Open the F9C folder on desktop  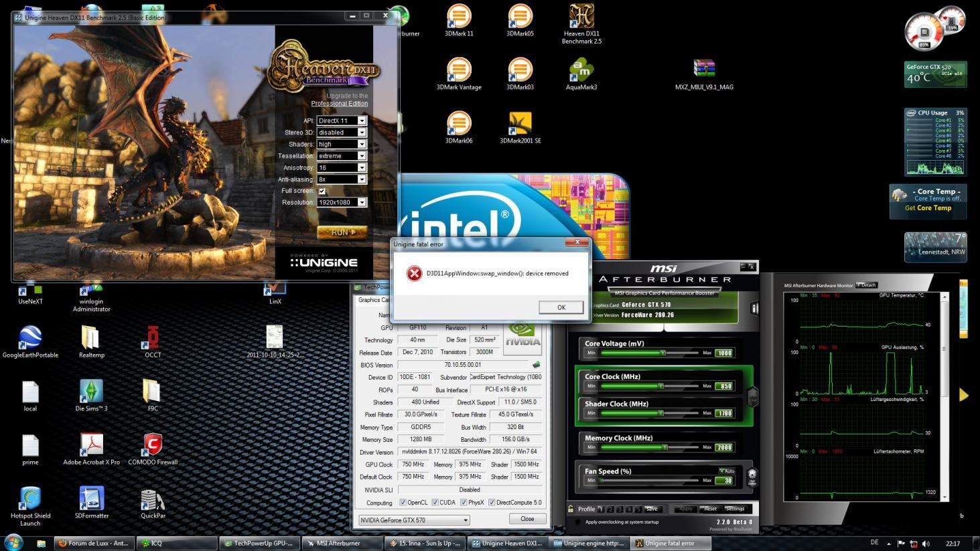click(x=153, y=395)
